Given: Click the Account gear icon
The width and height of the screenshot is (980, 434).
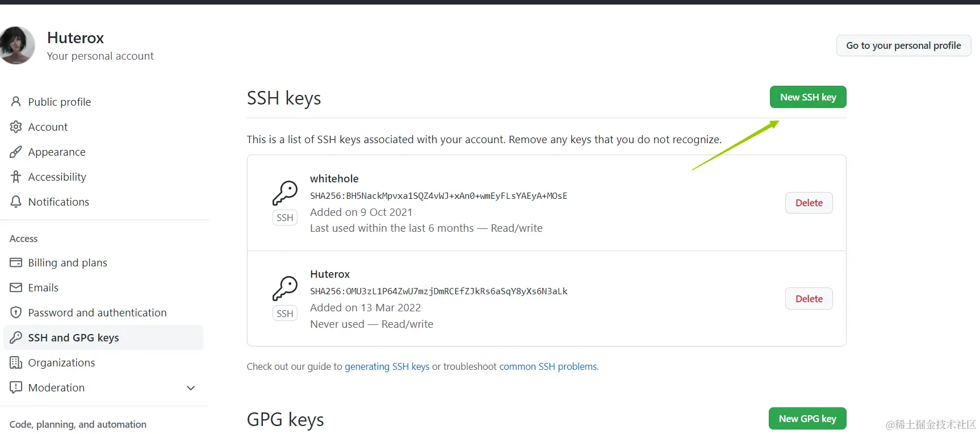Looking at the screenshot, I should tap(16, 127).
